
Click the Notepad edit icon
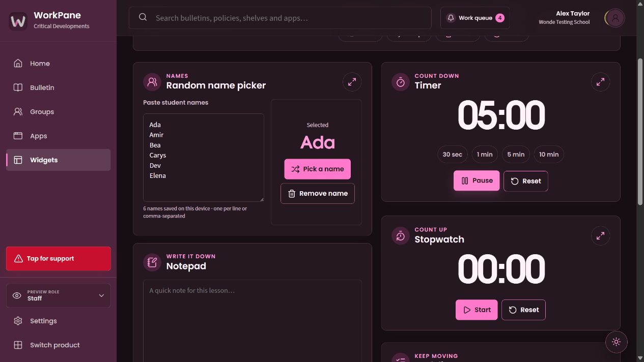click(152, 262)
